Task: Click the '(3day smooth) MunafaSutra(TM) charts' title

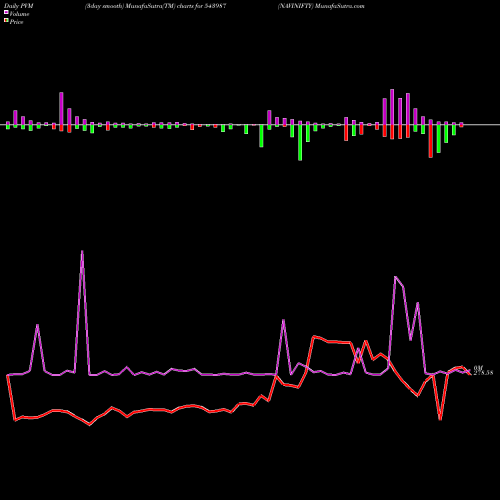Action: (x=139, y=6)
